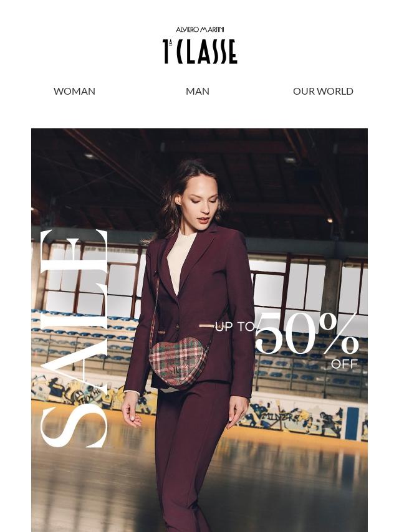Open the MAN navigation link
Screen dimensions: 399x532
(197, 92)
